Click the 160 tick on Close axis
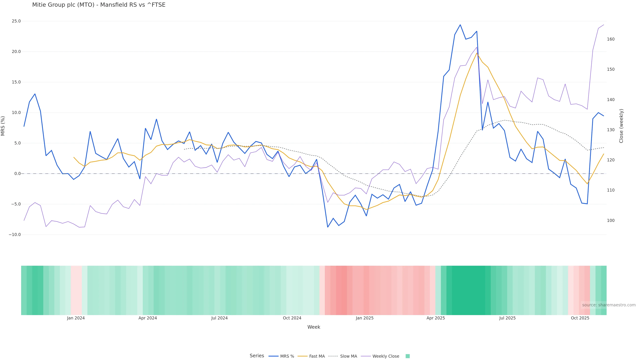 (610, 39)
